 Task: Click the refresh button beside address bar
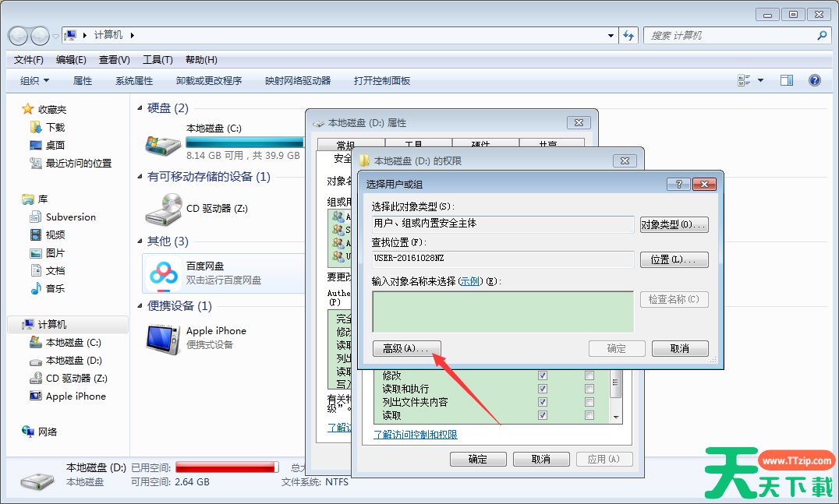tap(628, 35)
